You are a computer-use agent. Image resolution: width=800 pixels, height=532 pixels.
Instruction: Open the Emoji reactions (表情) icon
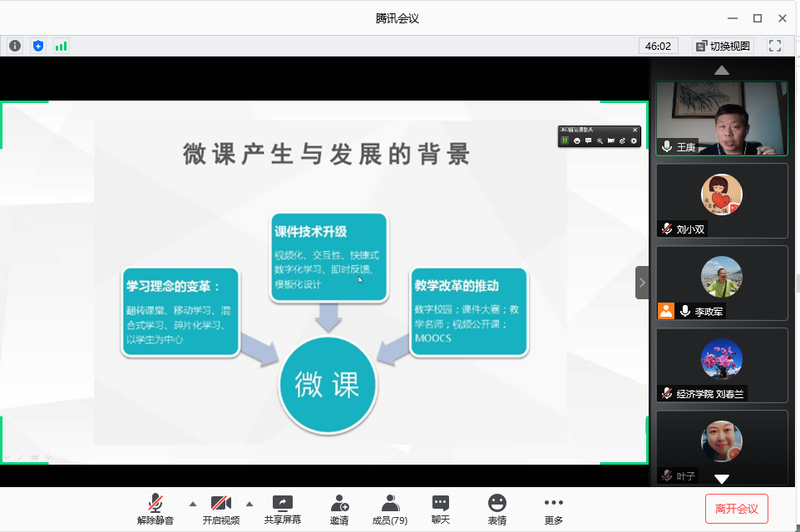click(497, 509)
